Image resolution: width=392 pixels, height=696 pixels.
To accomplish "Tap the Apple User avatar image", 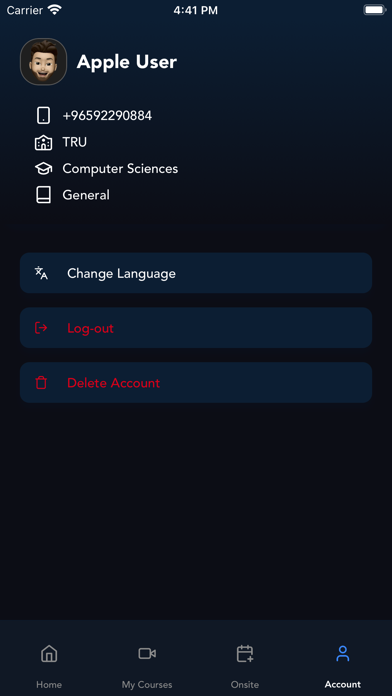I will [x=44, y=62].
